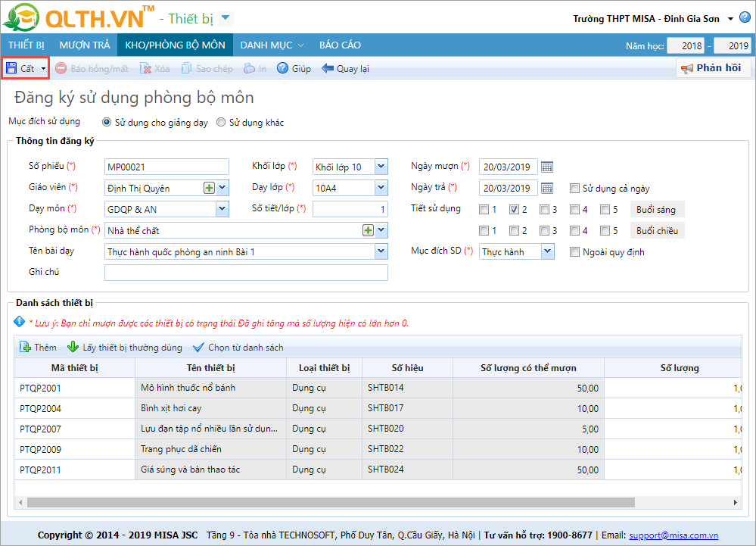Click the Buổi chiều button
Screen dimensions: 756x546
657,230
